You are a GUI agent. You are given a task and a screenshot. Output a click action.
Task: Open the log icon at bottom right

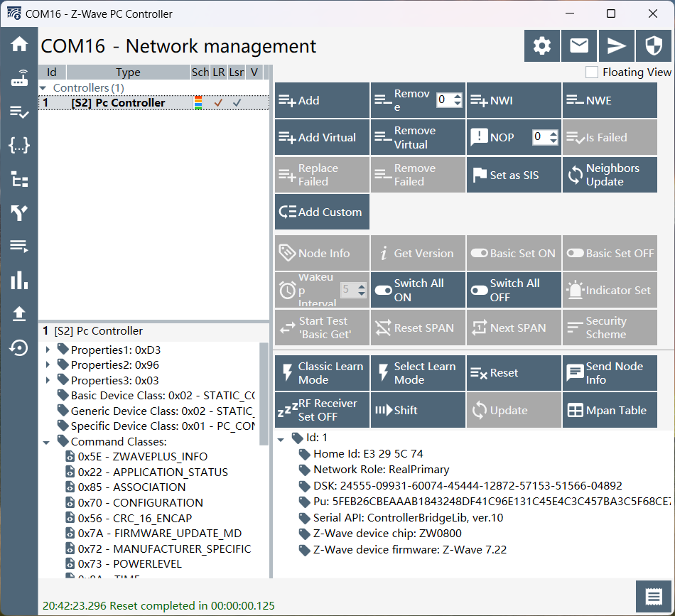[x=654, y=597]
